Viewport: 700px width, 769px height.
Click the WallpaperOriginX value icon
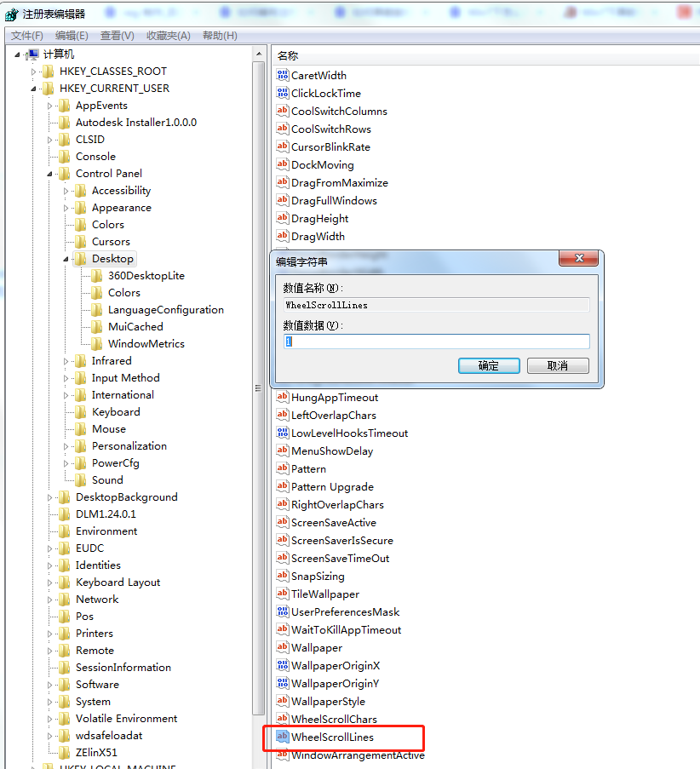[x=282, y=665]
